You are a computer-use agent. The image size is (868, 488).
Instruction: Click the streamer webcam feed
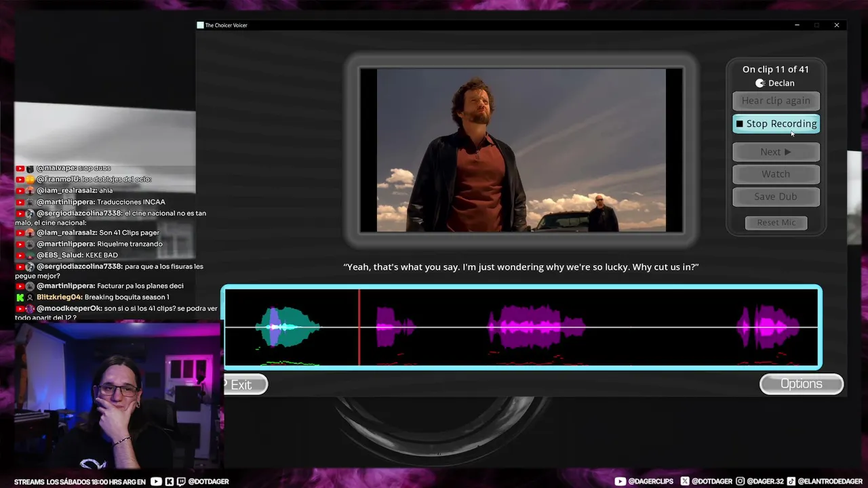(117, 395)
